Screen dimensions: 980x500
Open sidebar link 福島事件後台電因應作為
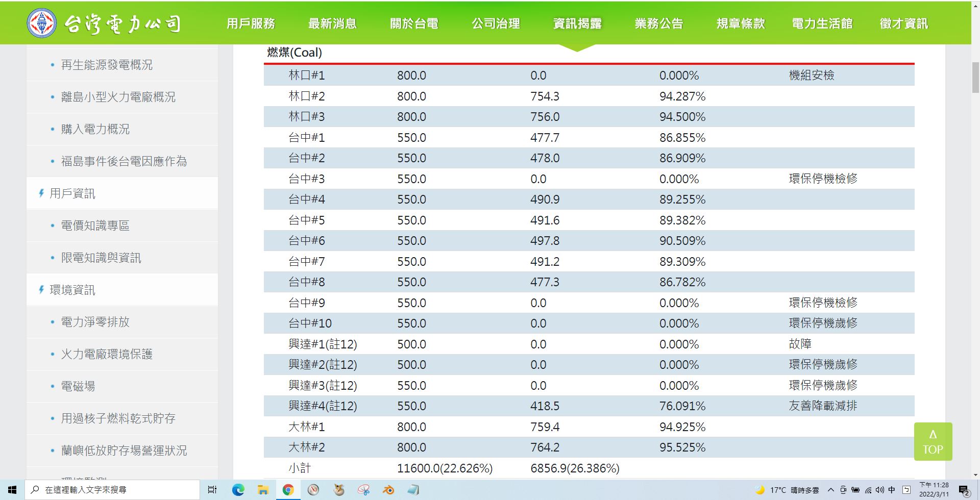[x=124, y=161]
